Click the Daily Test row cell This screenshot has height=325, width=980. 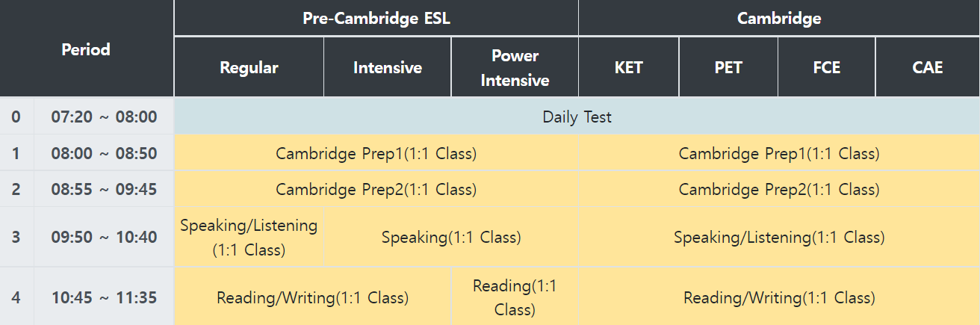point(577,117)
